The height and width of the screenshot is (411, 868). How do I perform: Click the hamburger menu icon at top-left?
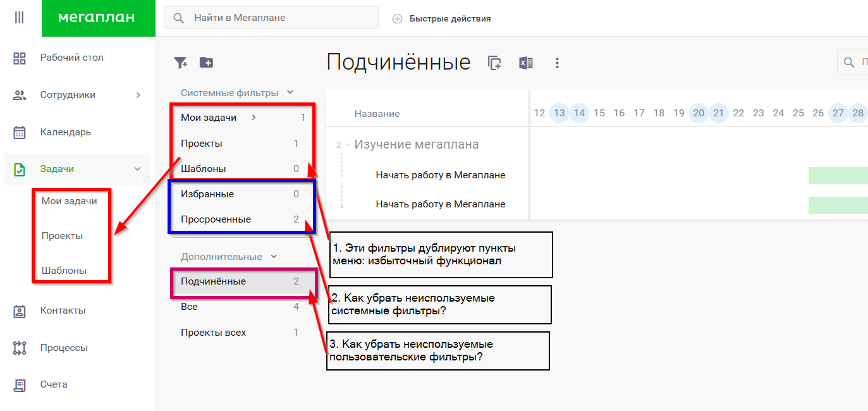click(x=19, y=18)
